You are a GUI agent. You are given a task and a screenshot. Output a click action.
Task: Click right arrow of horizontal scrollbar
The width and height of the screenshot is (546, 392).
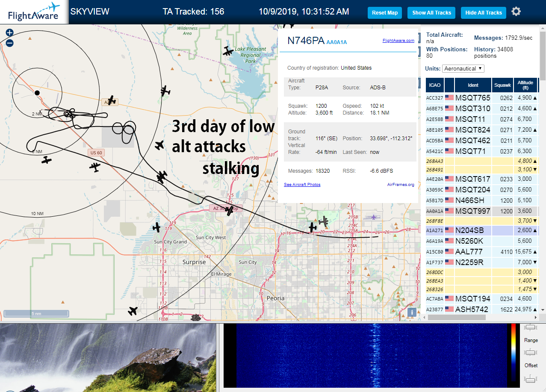pos(536,318)
